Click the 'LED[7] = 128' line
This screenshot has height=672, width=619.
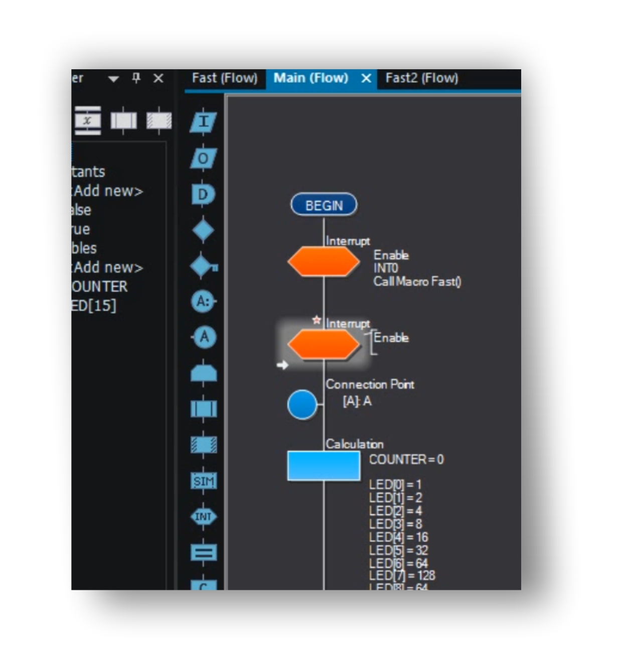pyautogui.click(x=402, y=576)
